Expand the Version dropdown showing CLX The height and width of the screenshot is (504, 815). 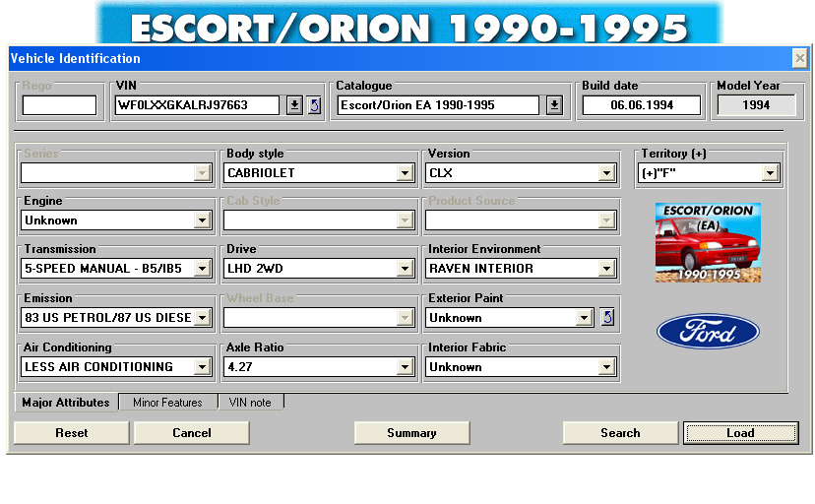607,173
